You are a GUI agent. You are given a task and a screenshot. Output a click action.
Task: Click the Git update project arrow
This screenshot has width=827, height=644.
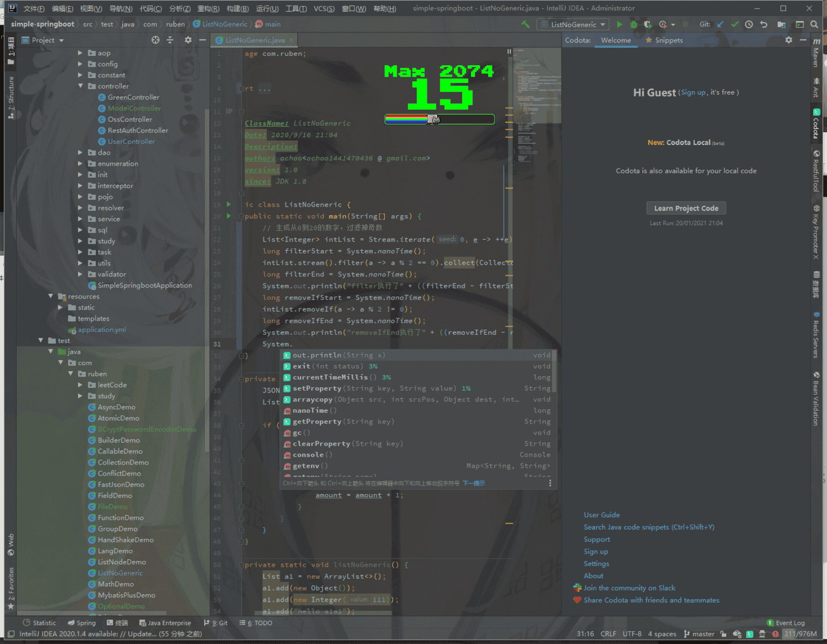point(720,25)
